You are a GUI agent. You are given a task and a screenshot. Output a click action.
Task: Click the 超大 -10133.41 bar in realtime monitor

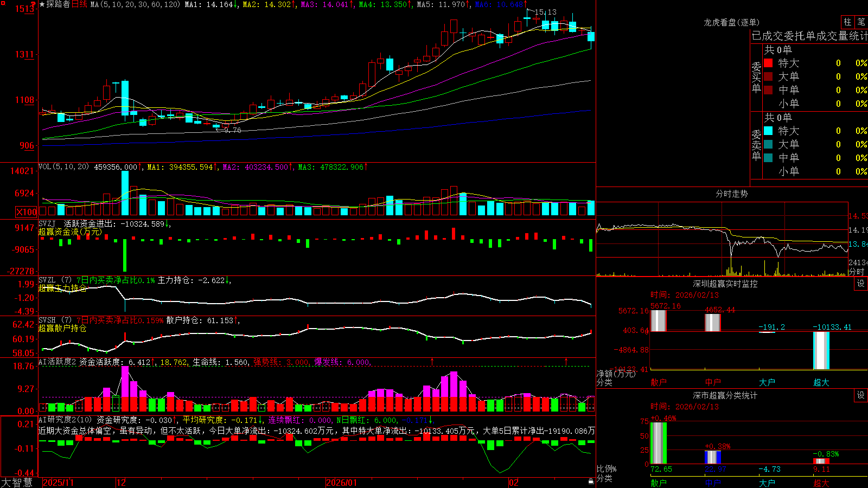[x=821, y=350]
